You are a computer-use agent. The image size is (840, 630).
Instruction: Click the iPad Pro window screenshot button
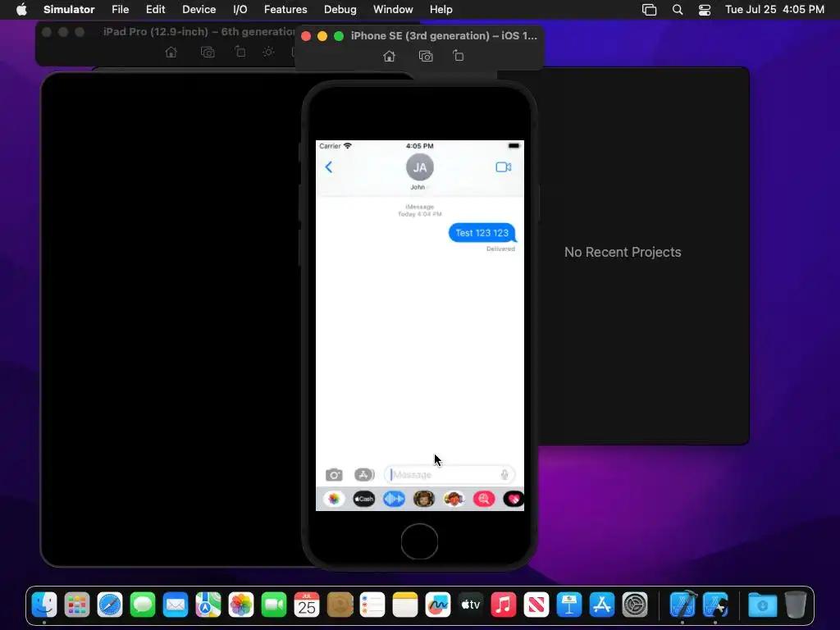[208, 52]
